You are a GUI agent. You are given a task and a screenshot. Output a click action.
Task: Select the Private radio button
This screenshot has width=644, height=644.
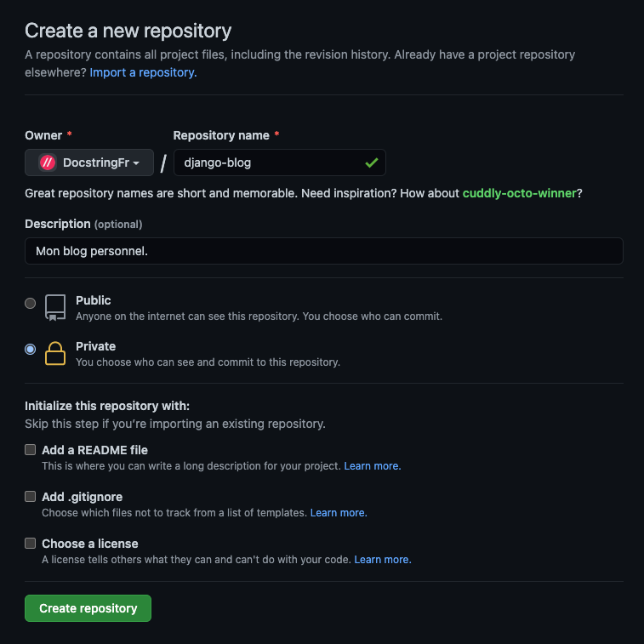pyautogui.click(x=31, y=349)
